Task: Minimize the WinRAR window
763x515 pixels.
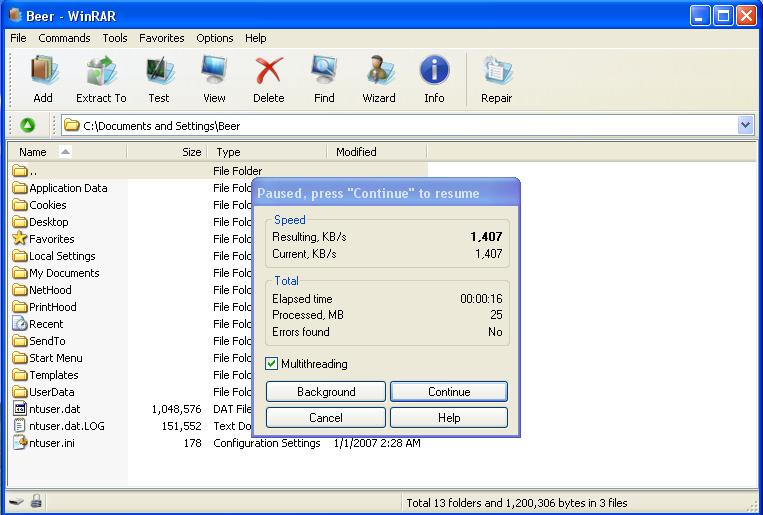Action: 700,16
